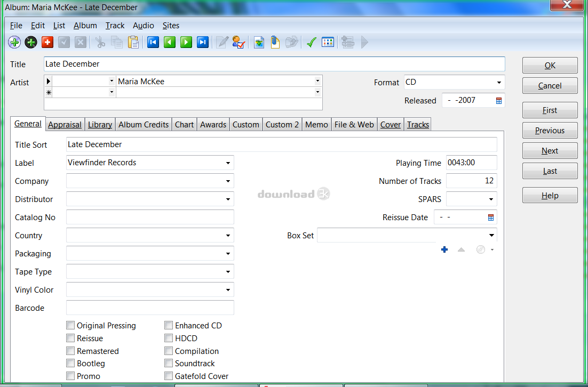The height and width of the screenshot is (387, 588).
Task: Open the Sites menu
Action: 171,26
